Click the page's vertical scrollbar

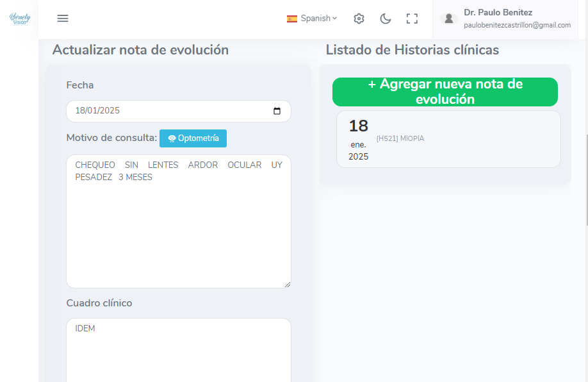tap(585, 179)
